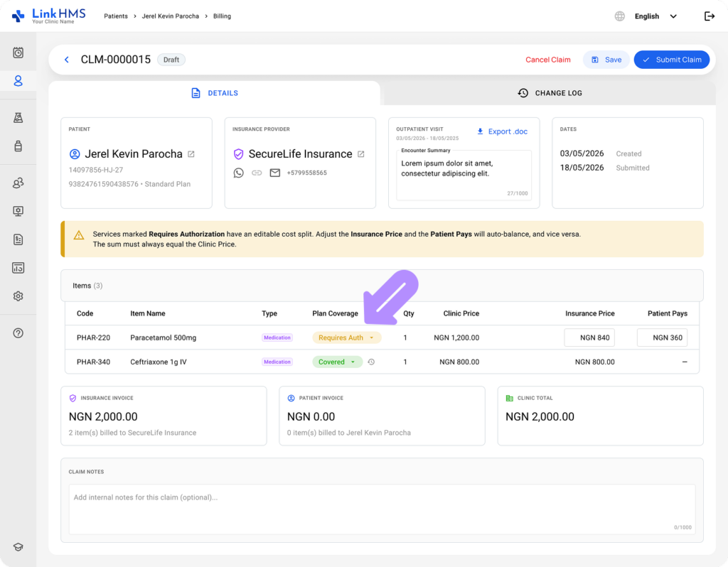Open patient profile external link icon
The width and height of the screenshot is (728, 567).
click(191, 154)
